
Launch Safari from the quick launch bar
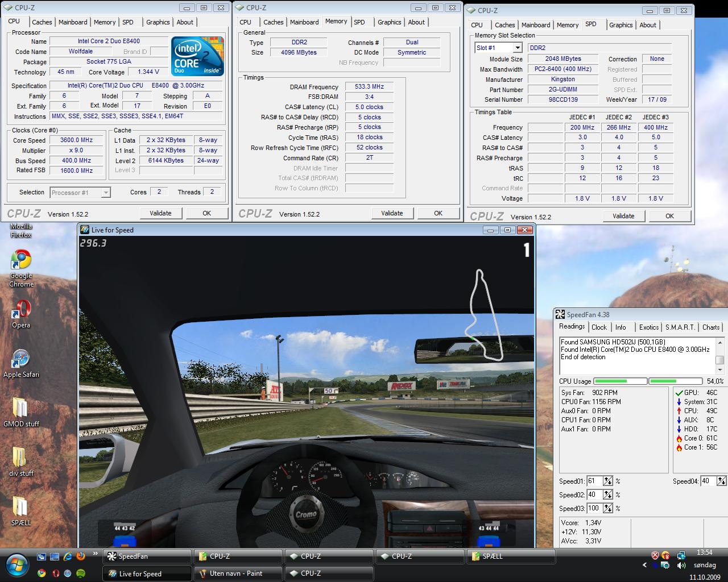click(x=68, y=573)
